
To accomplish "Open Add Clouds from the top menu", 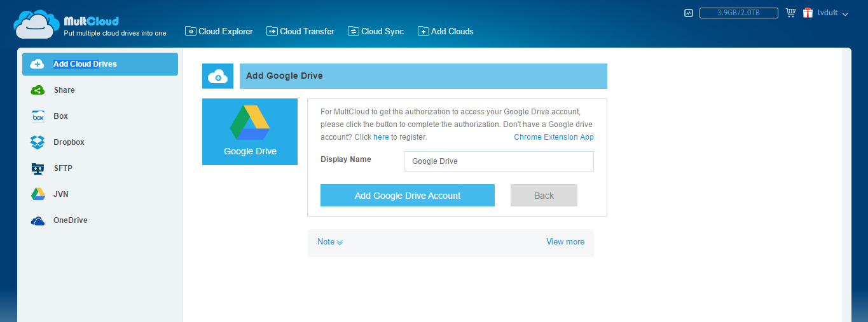I will pos(445,31).
